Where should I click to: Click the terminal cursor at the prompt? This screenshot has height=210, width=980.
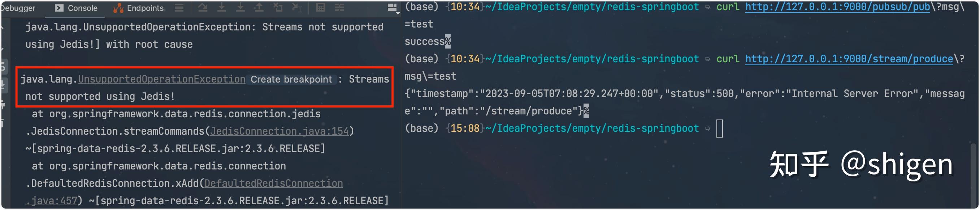pyautogui.click(x=719, y=129)
